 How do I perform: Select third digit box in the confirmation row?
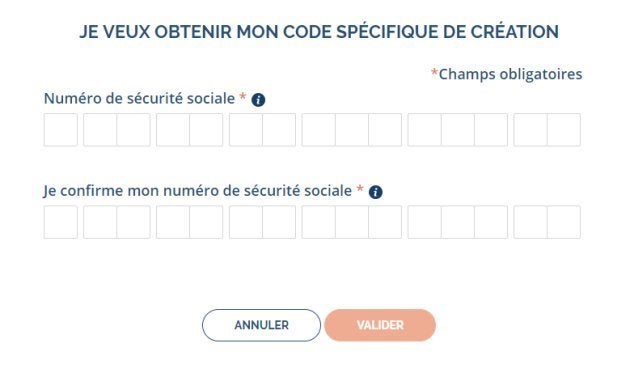133,222
